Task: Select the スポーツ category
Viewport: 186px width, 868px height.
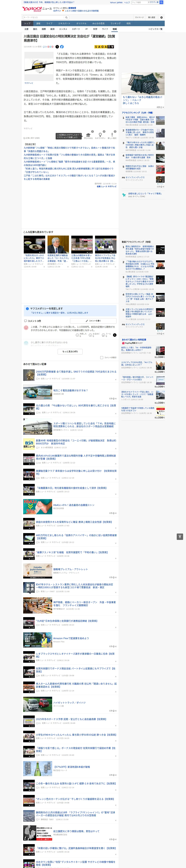Action: click(x=76, y=29)
